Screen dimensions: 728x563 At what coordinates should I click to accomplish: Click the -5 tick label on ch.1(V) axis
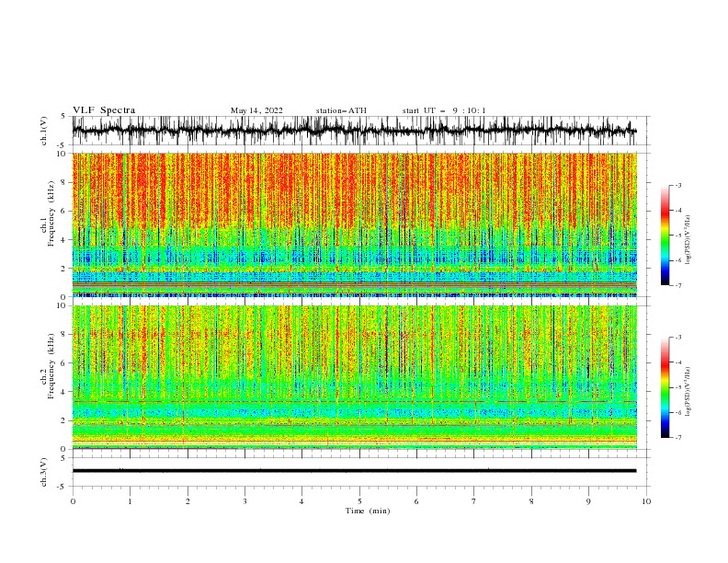pos(63,145)
